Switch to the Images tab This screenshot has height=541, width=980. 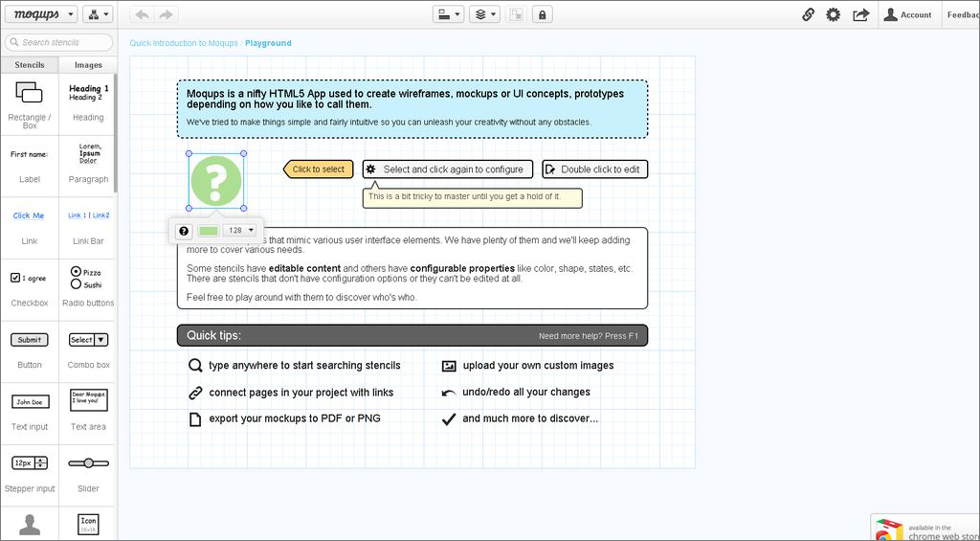(88, 64)
